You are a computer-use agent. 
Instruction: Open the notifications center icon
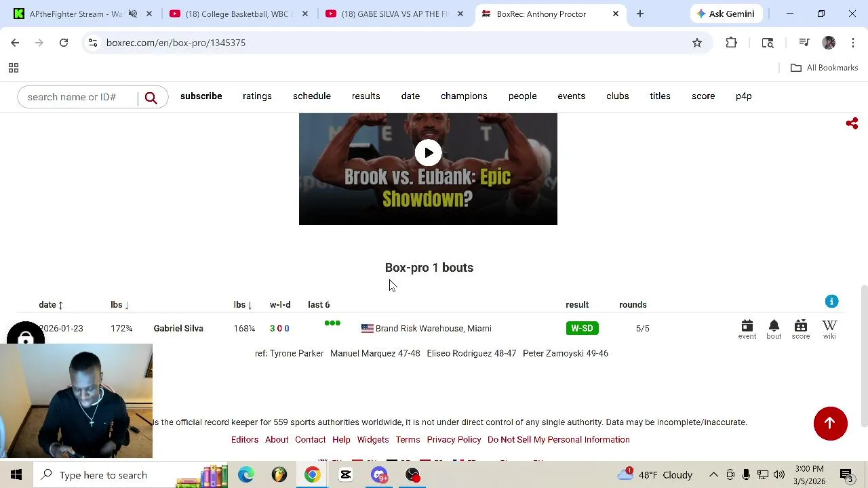point(846,474)
